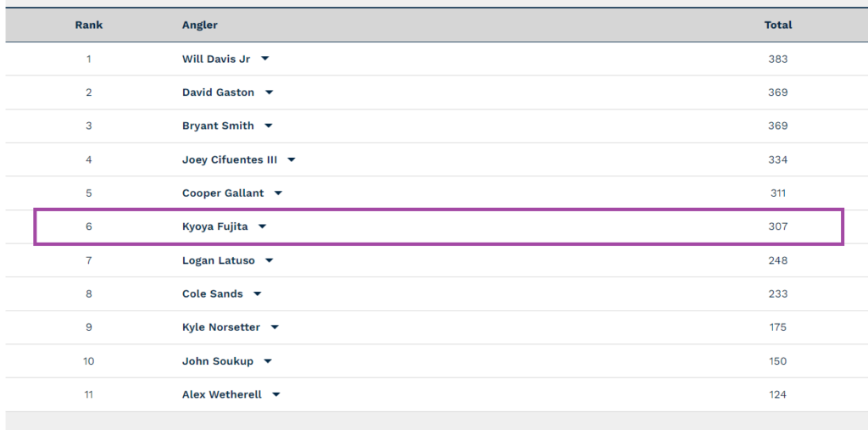Viewport: 868px width, 430px height.
Task: Click Cole Sands' total 233
Action: (x=778, y=293)
